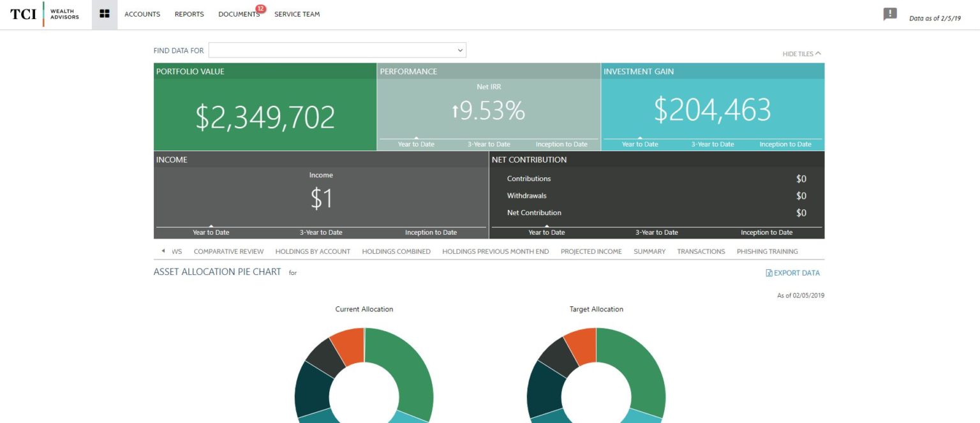The height and width of the screenshot is (423, 980).
Task: Open the Phishing Training tab
Action: pyautogui.click(x=768, y=251)
